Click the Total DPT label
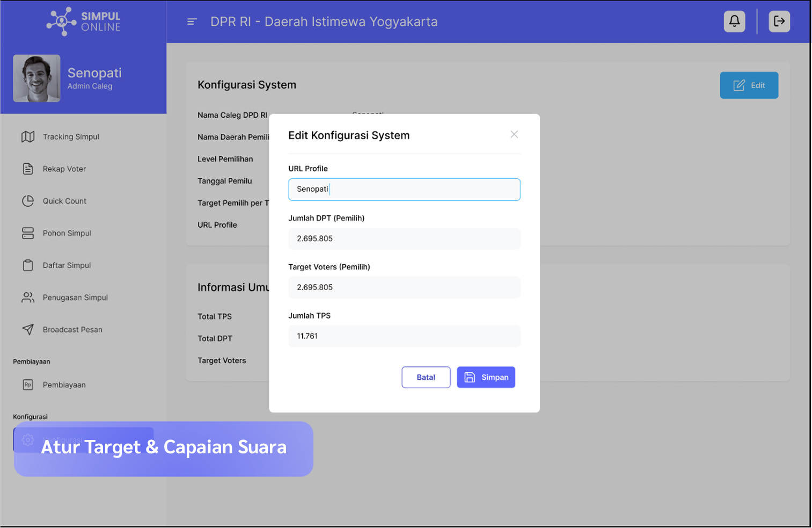812x528 pixels. click(x=215, y=339)
